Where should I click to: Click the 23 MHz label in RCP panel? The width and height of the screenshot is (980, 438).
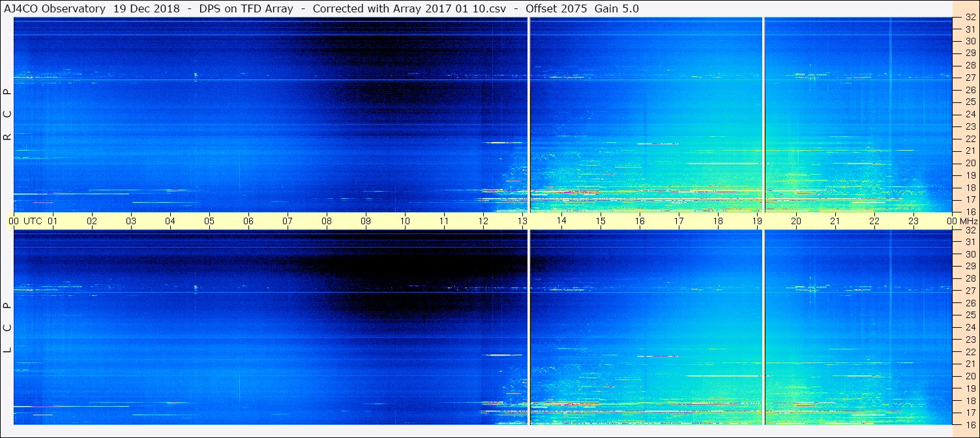(x=970, y=126)
